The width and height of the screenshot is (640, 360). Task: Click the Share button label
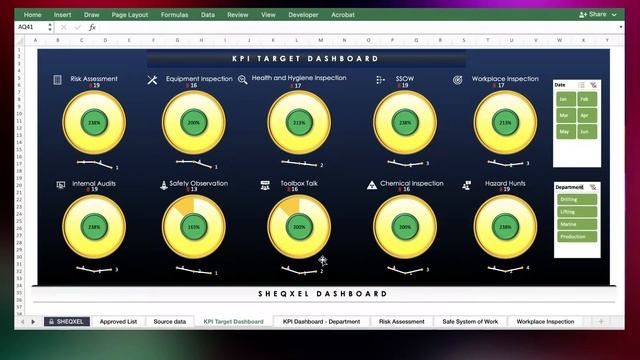[598, 14]
